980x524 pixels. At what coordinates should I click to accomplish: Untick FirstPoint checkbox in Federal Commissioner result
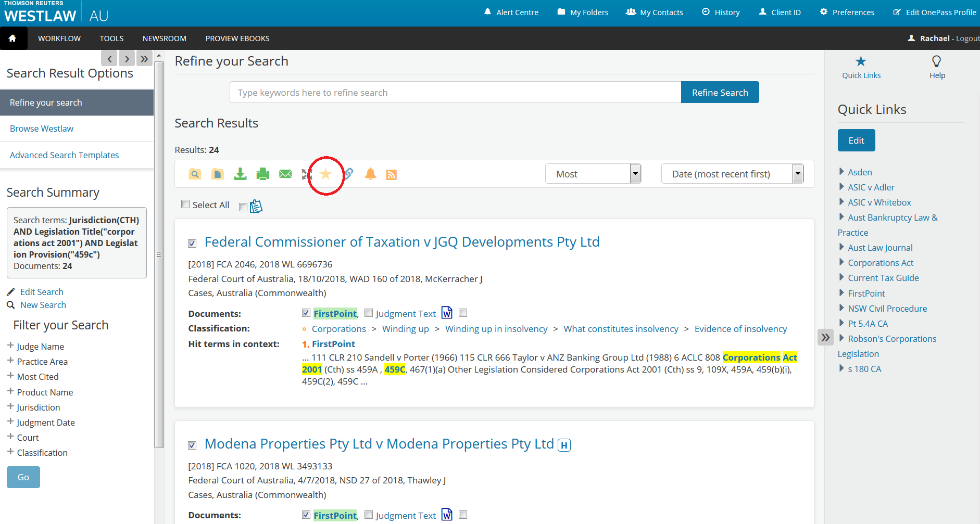pyautogui.click(x=306, y=313)
